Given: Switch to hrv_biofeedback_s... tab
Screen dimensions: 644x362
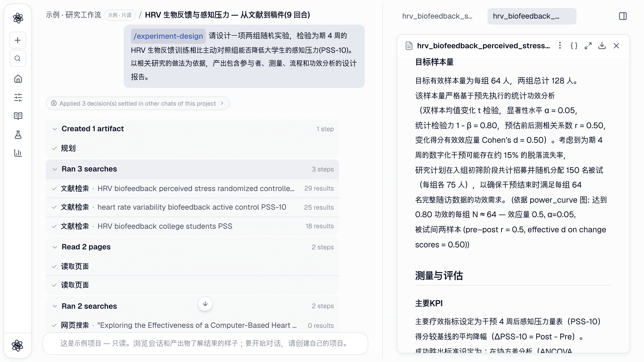Looking at the screenshot, I should (x=437, y=16).
